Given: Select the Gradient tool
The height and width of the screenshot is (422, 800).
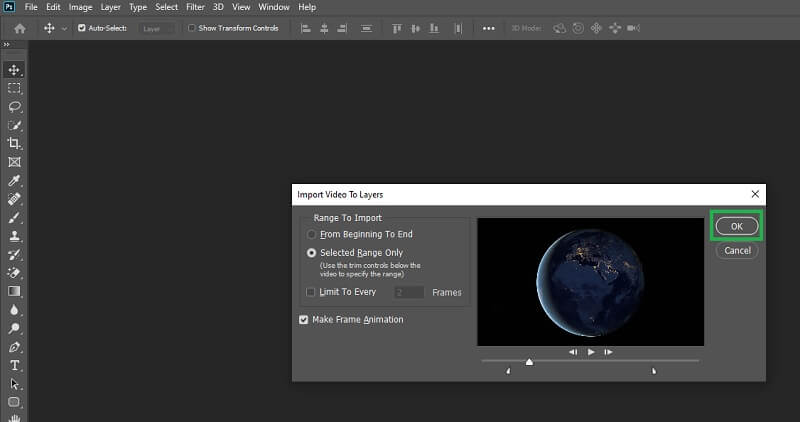Looking at the screenshot, I should pyautogui.click(x=14, y=291).
